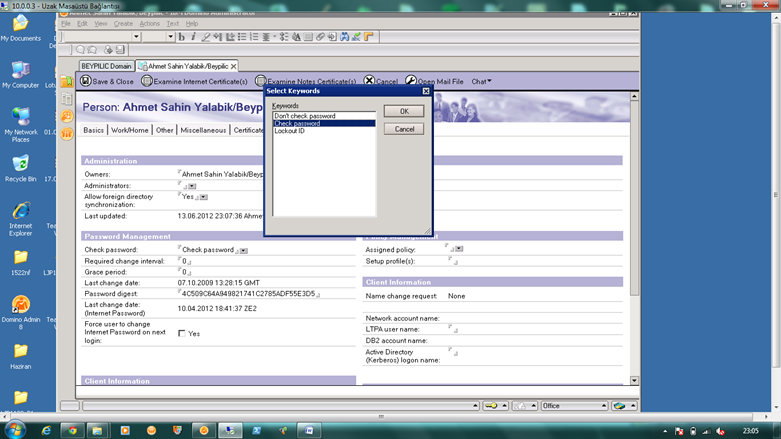Open the Help menu
The width and height of the screenshot is (781, 439).
point(192,23)
